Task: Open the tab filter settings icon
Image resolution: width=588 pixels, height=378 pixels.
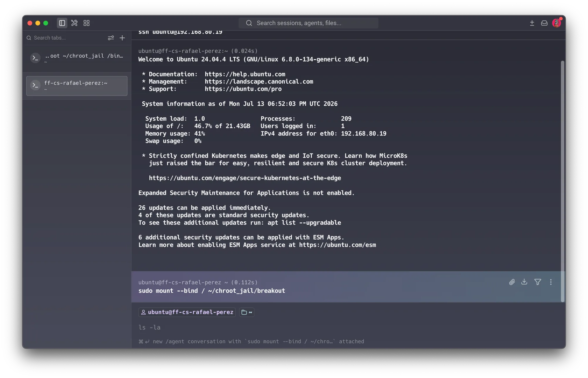Action: pos(111,38)
